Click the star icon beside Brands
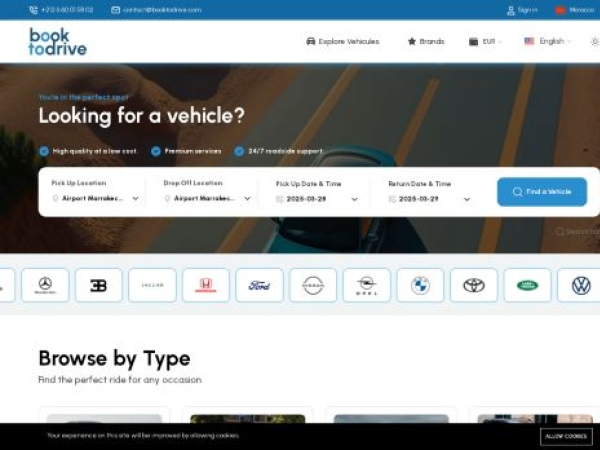Image resolution: width=600 pixels, height=450 pixels. [x=412, y=41]
